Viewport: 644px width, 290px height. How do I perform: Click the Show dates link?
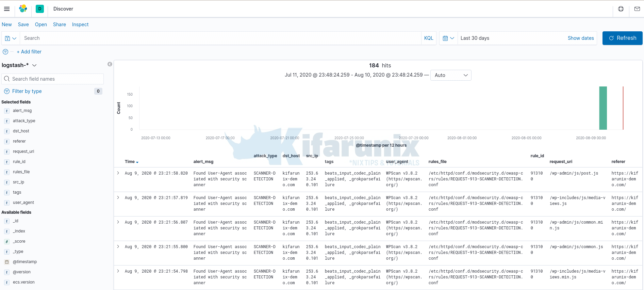pyautogui.click(x=581, y=38)
